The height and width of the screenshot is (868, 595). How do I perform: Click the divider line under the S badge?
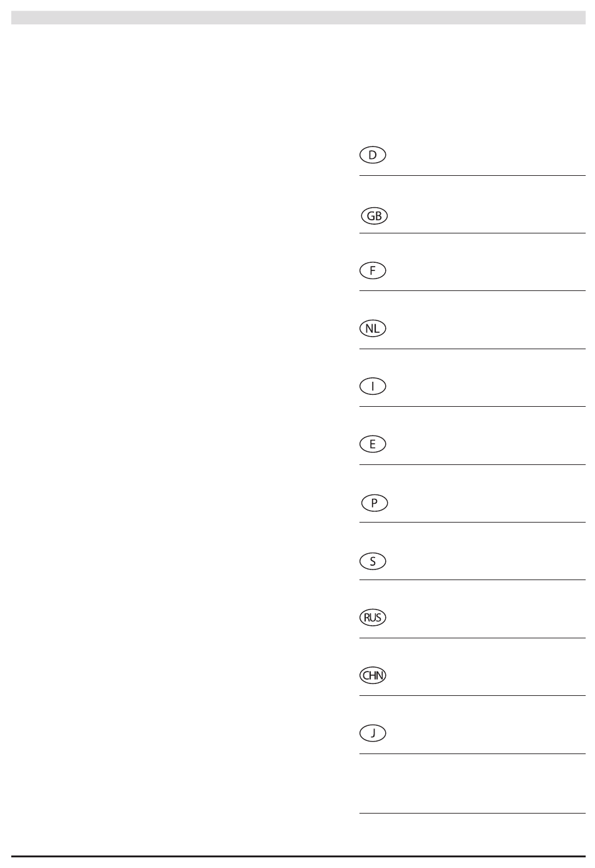472,580
